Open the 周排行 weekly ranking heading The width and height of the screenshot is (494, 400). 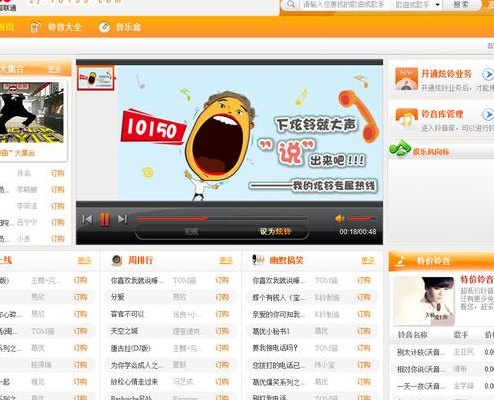pyautogui.click(x=141, y=260)
